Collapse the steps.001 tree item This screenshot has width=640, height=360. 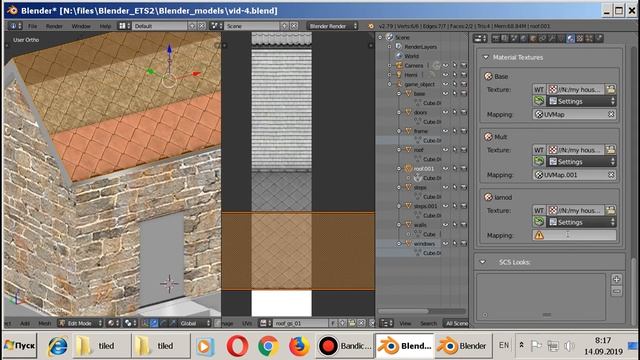pyautogui.click(x=399, y=206)
